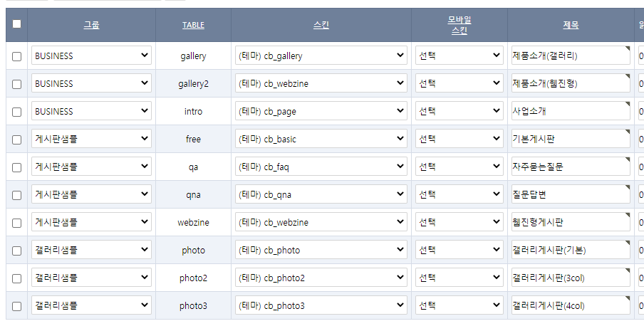Check the intro row checkbox
This screenshot has width=644, height=331.
(17, 112)
